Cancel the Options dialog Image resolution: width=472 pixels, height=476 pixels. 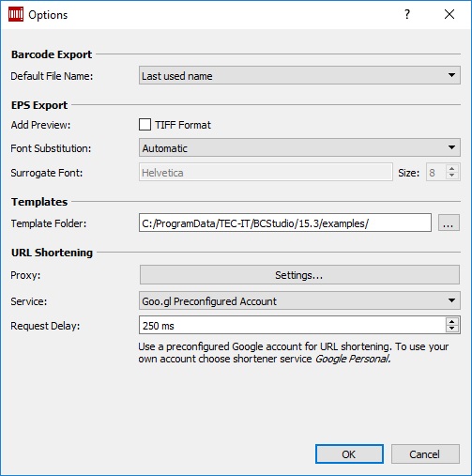coord(425,454)
